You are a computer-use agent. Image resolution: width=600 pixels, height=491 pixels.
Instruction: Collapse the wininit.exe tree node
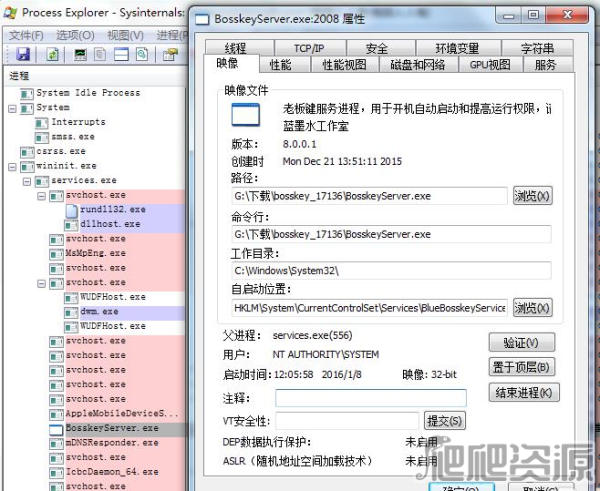[12, 167]
